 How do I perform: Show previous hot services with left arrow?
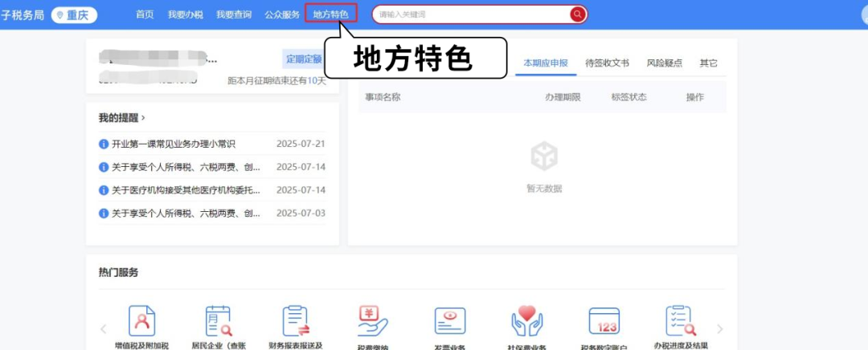point(104,329)
